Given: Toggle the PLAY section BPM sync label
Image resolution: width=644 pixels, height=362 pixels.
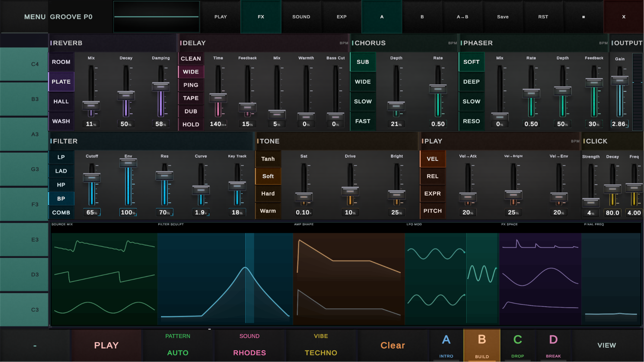Looking at the screenshot, I should [575, 141].
